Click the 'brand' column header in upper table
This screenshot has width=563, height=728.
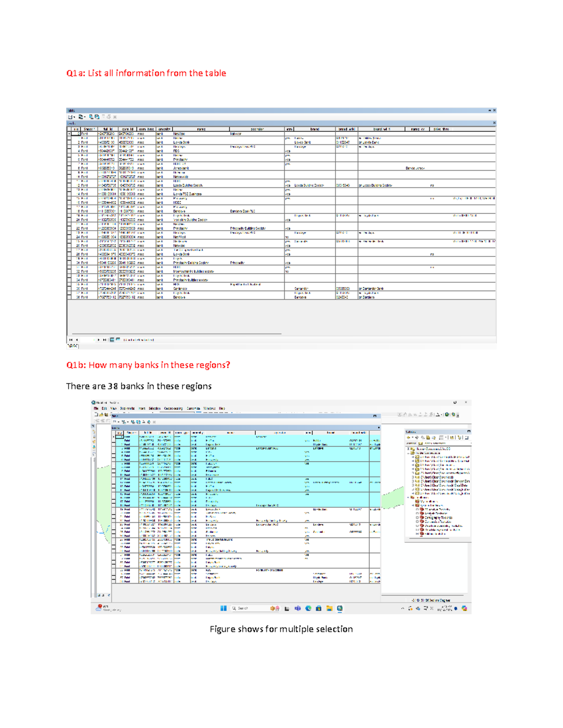314,129
